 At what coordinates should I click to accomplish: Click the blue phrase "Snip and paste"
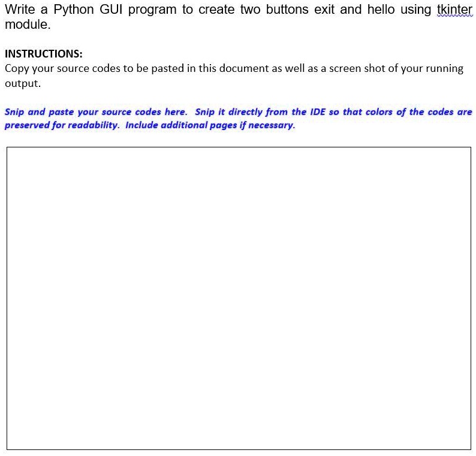click(39, 112)
